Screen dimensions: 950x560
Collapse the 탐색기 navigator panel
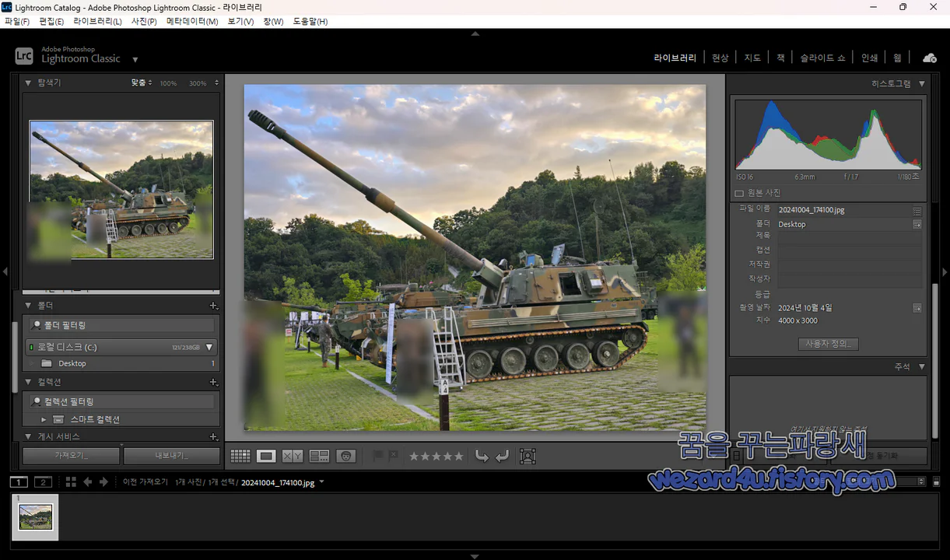29,82
